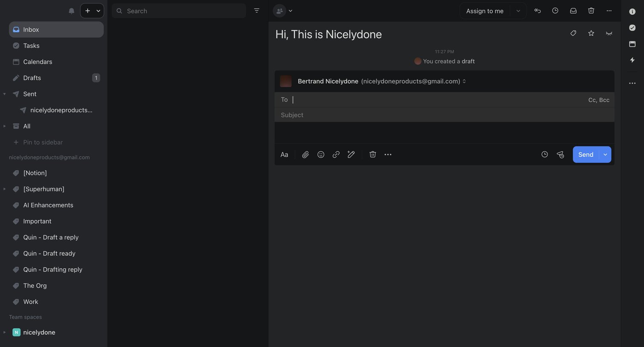Click the plus compose button
Screen dimensions: 644x347
87,11
